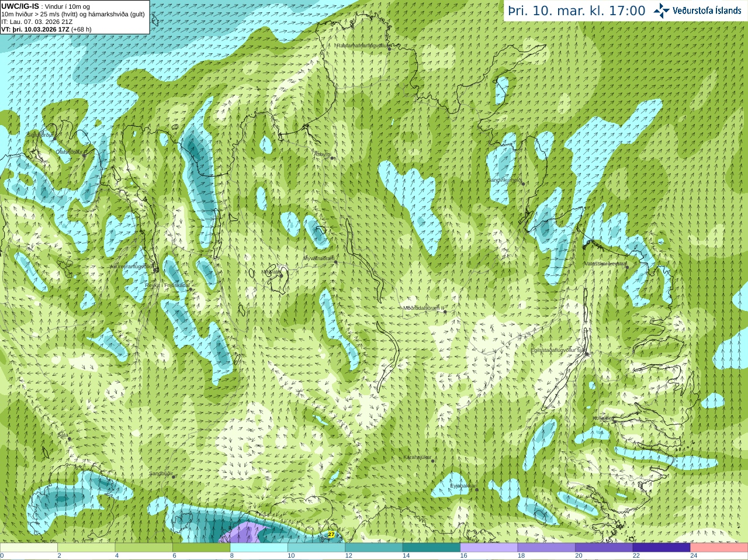The image size is (748, 560).
Task: Click the 8–10 m/s legend swatch
Action: [259, 548]
